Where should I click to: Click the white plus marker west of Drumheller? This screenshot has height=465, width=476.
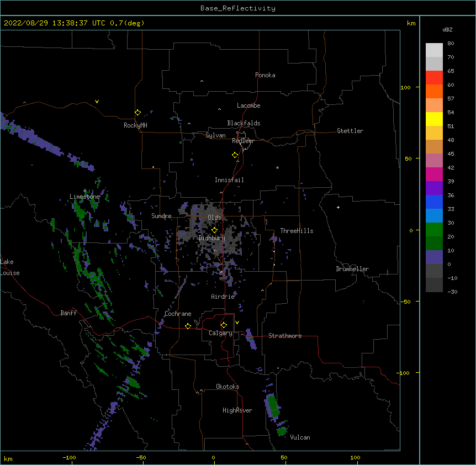click(x=338, y=208)
